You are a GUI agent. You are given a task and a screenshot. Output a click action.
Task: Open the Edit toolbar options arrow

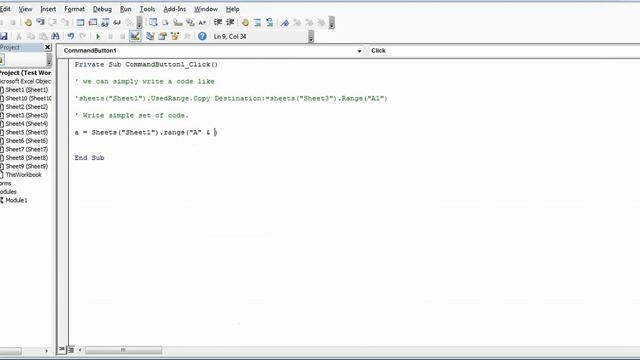pos(331,23)
